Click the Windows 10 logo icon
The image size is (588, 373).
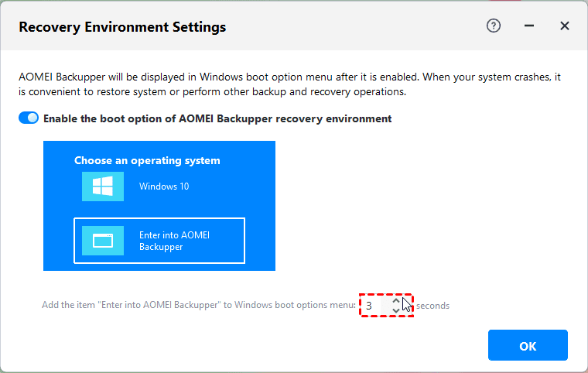pyautogui.click(x=103, y=186)
